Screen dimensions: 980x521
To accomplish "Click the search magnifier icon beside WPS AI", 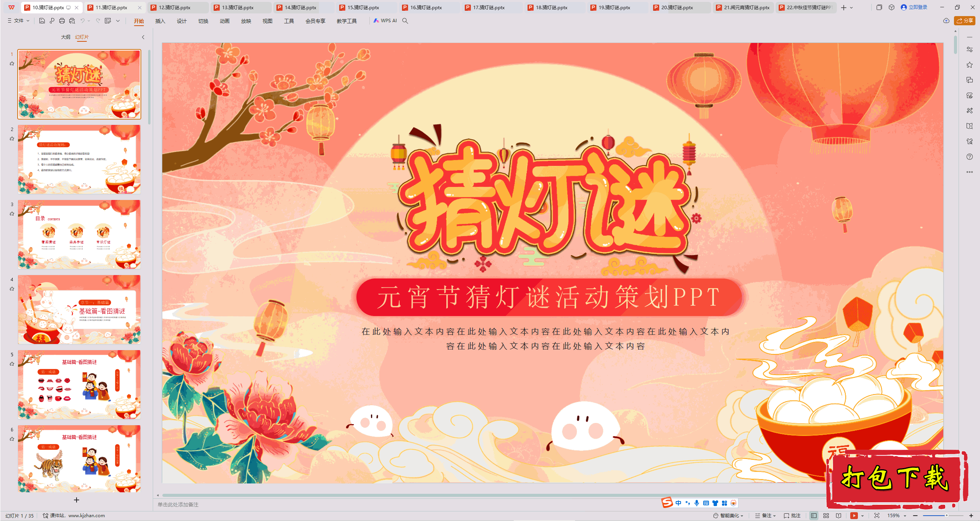I will (x=405, y=21).
